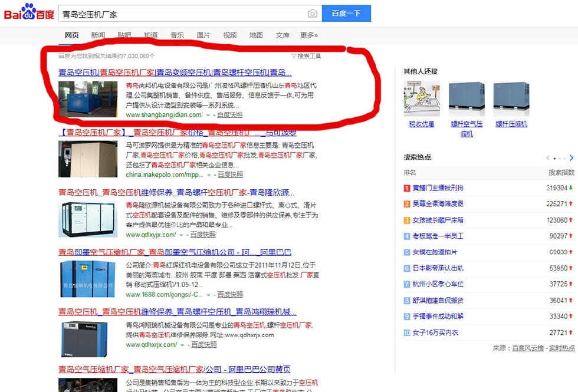Open result 青岛即墨空气压缩机厂家 阿里巴巴
The height and width of the screenshot is (392, 578).
[175, 252]
